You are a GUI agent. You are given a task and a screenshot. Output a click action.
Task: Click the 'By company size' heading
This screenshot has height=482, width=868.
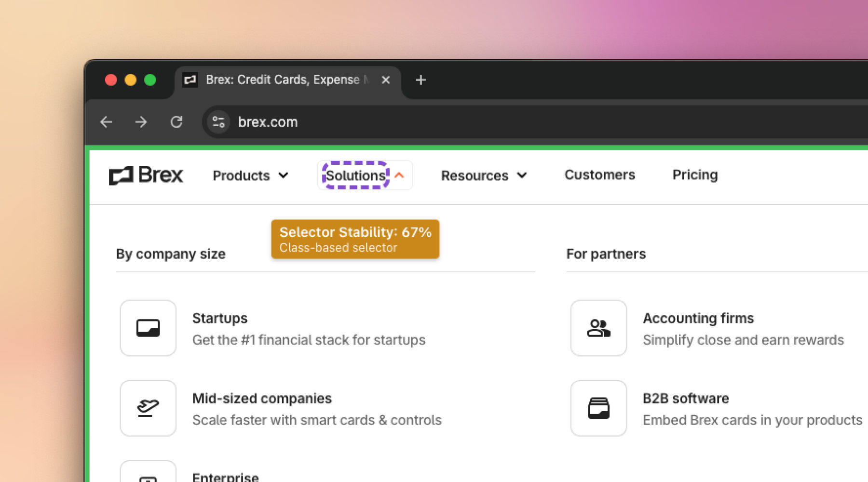[171, 254]
